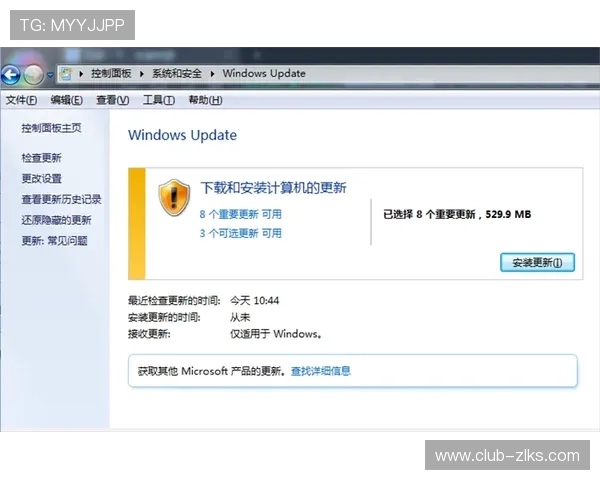
Task: Expand the arrow after 控制面板 breadcrumb
Action: pos(142,74)
